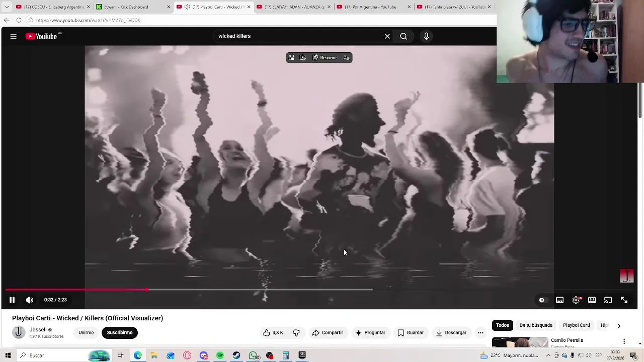Image resolution: width=644 pixels, height=362 pixels.
Task: Click Descargar to download the video
Action: pyautogui.click(x=451, y=332)
